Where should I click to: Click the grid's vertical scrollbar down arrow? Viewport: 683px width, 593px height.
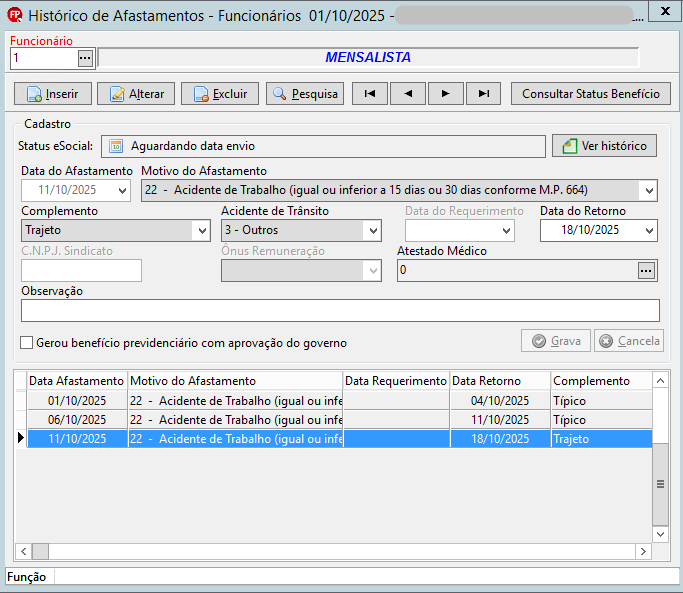point(660,534)
